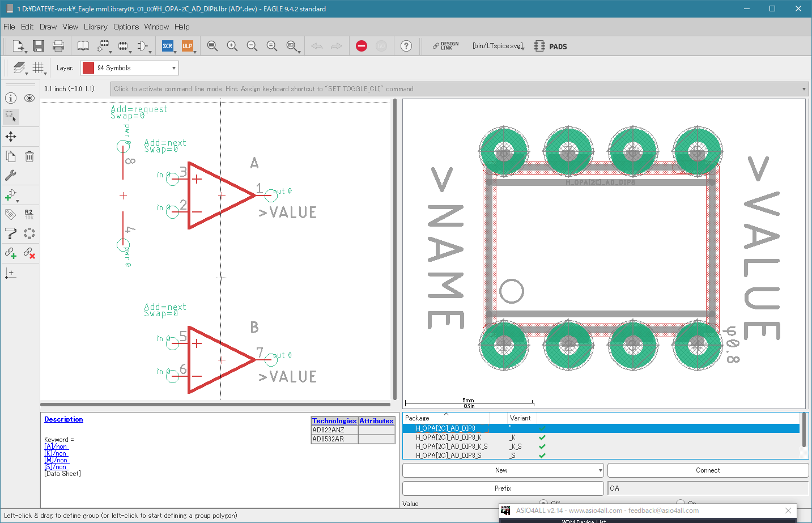812x523 pixels.
Task: Choose the Paint roller change tool
Action: point(11,233)
